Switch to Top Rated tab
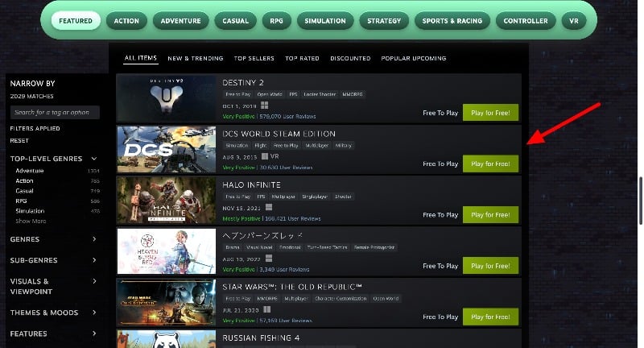The width and height of the screenshot is (644, 348). pyautogui.click(x=303, y=58)
